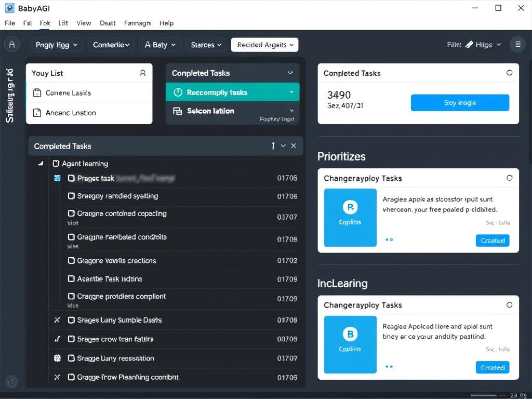The width and height of the screenshot is (532, 399).
Task: Open the Fannagis menu
Action: (x=137, y=23)
